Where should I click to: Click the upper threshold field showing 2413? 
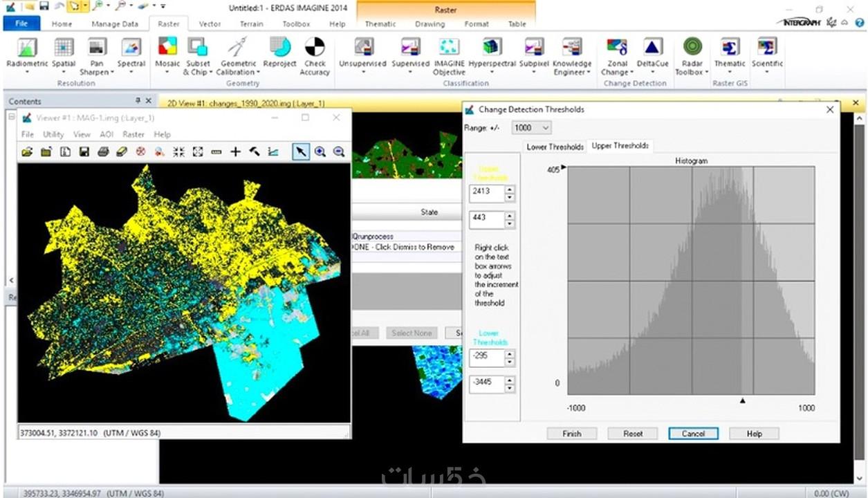(487, 192)
